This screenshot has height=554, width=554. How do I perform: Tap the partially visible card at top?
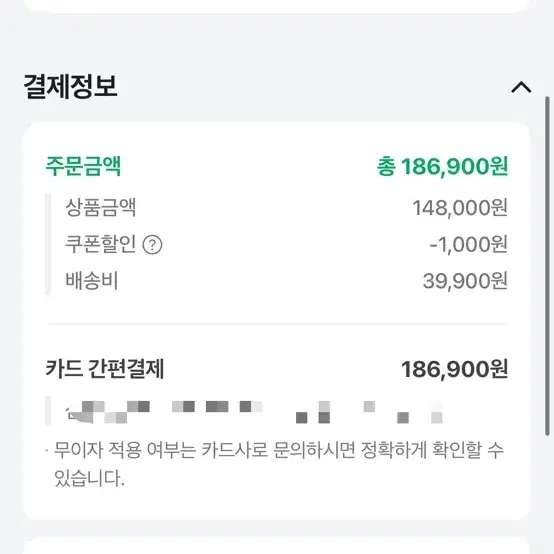tap(277, 6)
